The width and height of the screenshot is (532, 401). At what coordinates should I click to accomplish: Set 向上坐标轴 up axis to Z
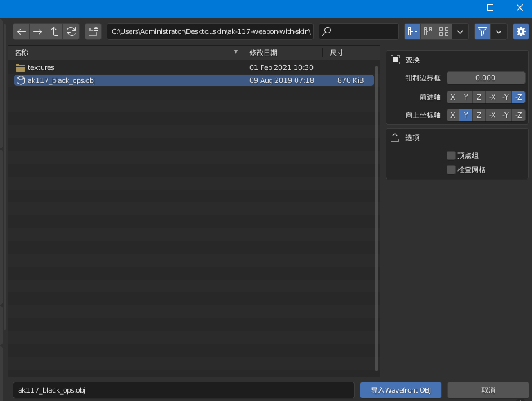(x=479, y=115)
